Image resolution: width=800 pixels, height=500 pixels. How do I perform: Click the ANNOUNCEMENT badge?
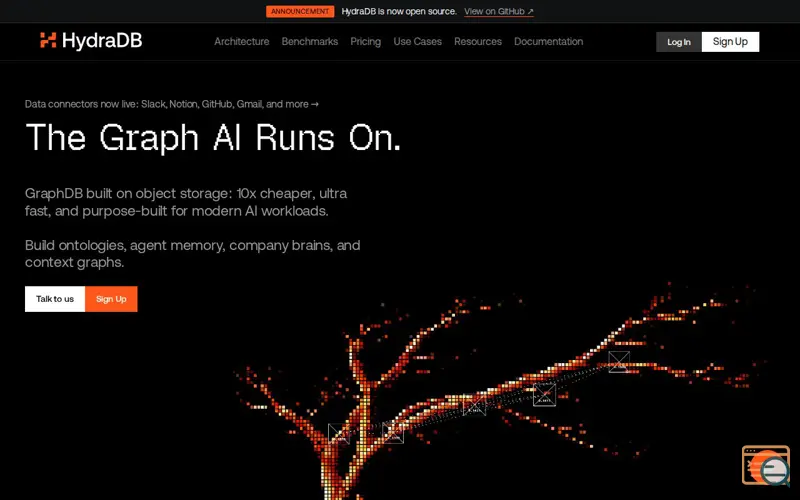click(300, 11)
